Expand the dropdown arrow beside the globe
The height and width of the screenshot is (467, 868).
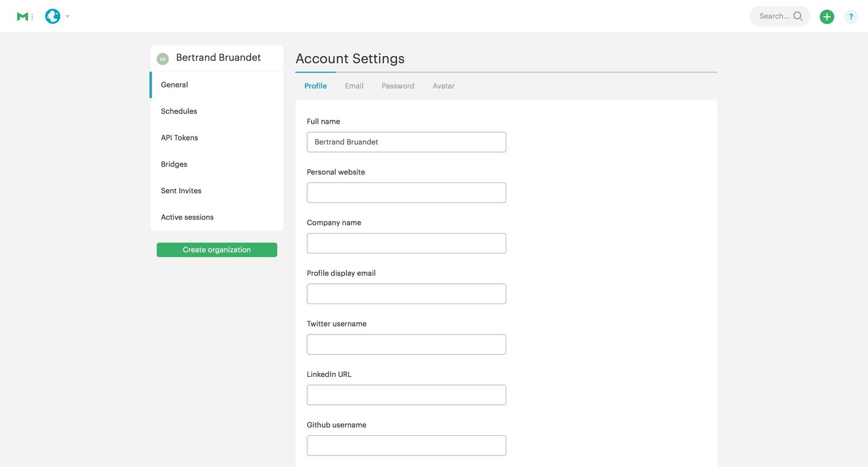pos(67,17)
